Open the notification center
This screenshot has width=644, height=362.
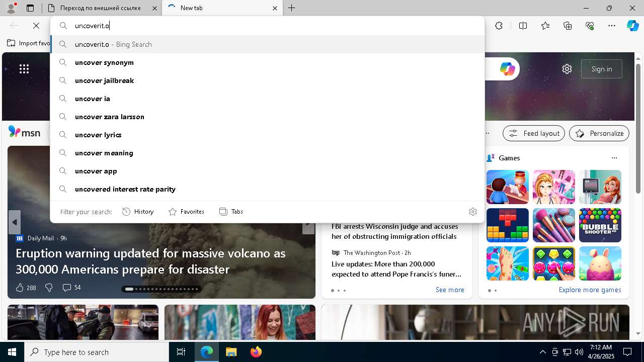click(627, 352)
